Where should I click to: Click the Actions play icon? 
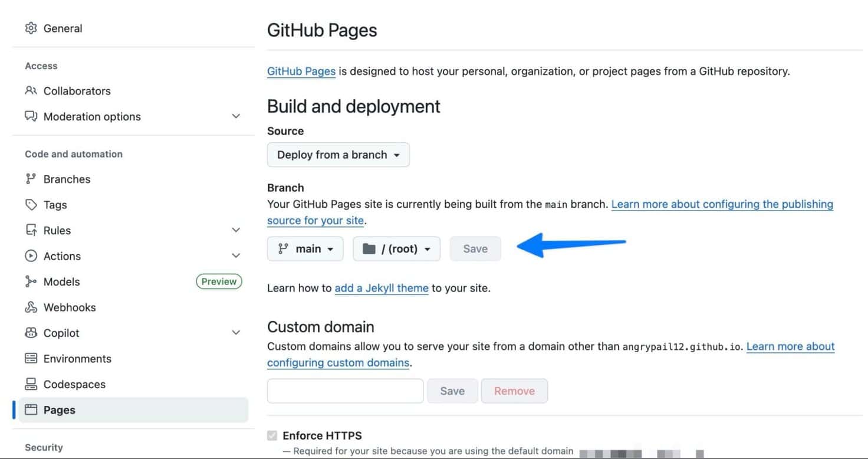pos(31,256)
